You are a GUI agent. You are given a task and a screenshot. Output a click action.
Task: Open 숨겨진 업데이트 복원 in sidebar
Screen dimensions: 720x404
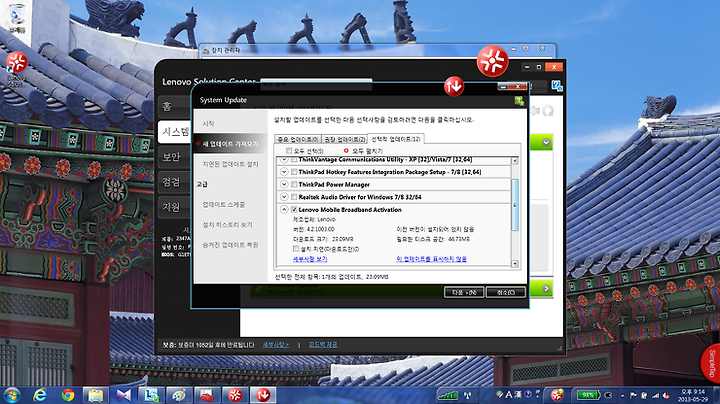point(231,245)
